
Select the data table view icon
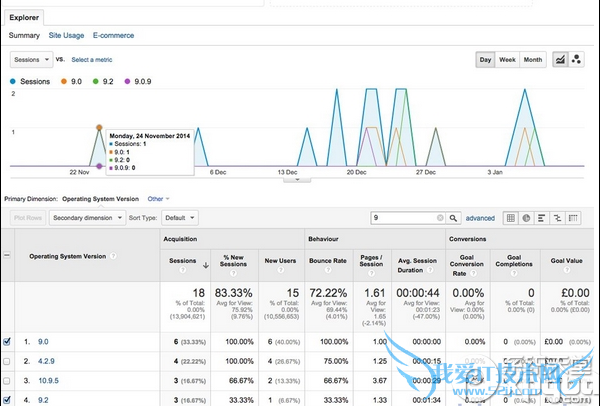pyautogui.click(x=511, y=217)
